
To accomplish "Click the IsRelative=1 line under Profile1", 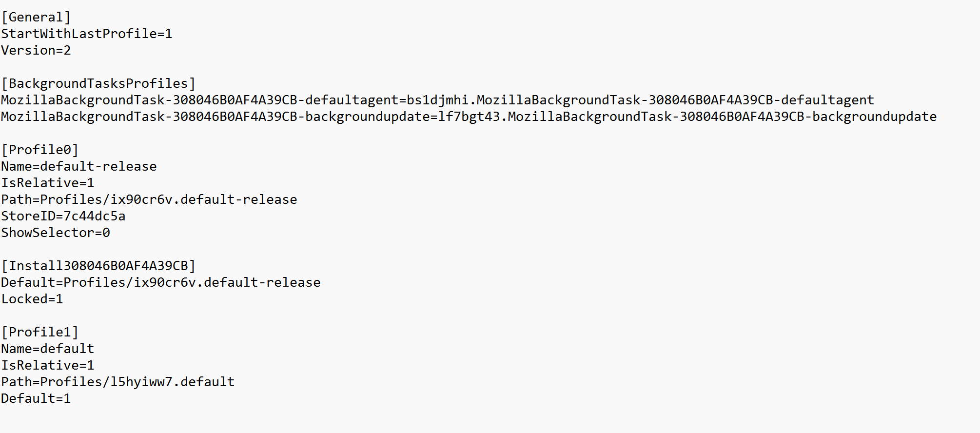I will (48, 365).
